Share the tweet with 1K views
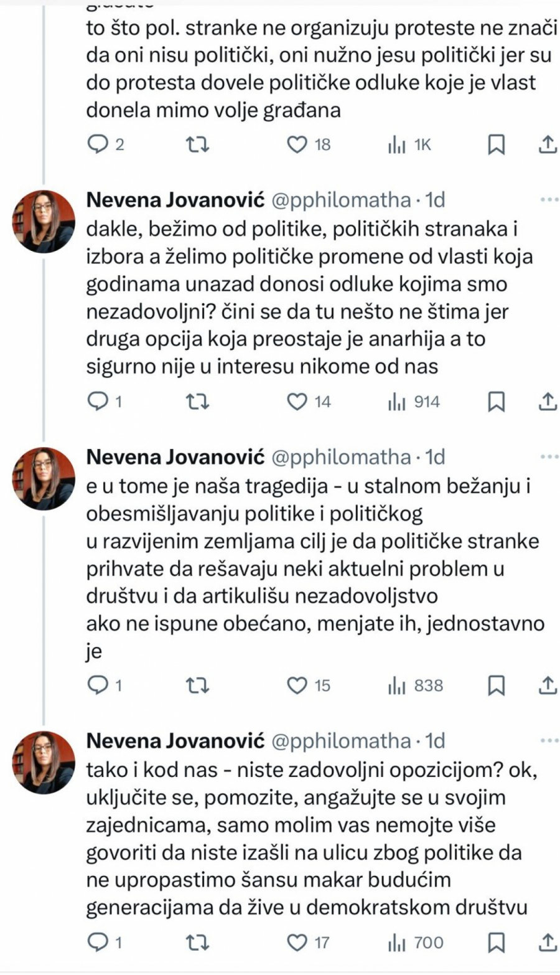This screenshot has width=560, height=975. point(546,145)
